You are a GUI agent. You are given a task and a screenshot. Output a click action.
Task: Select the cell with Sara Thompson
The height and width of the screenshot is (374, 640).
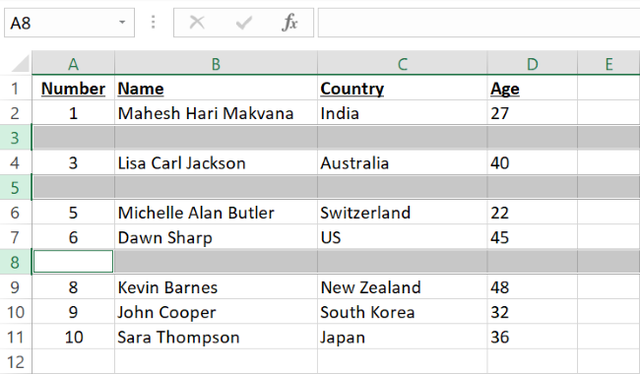point(216,337)
